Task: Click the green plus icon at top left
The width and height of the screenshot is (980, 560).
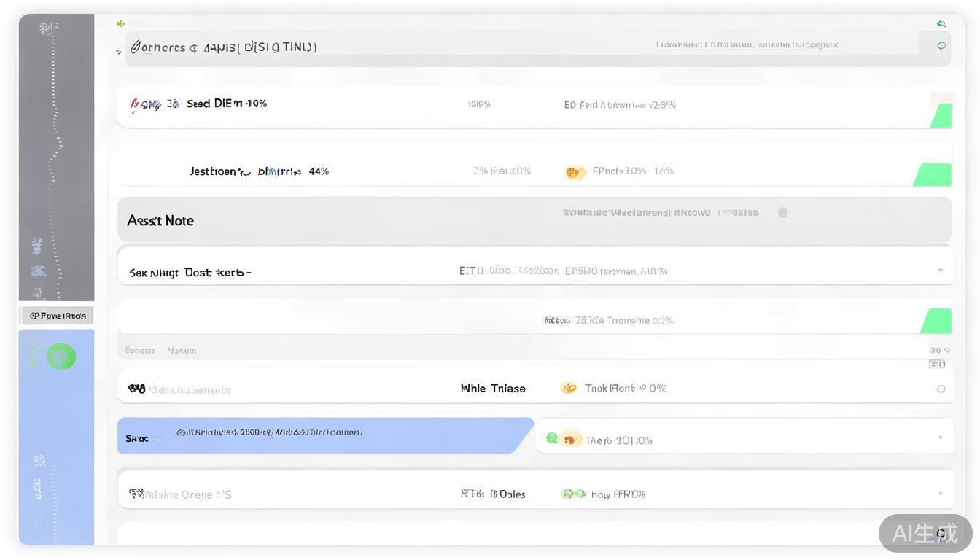Action: click(x=121, y=23)
